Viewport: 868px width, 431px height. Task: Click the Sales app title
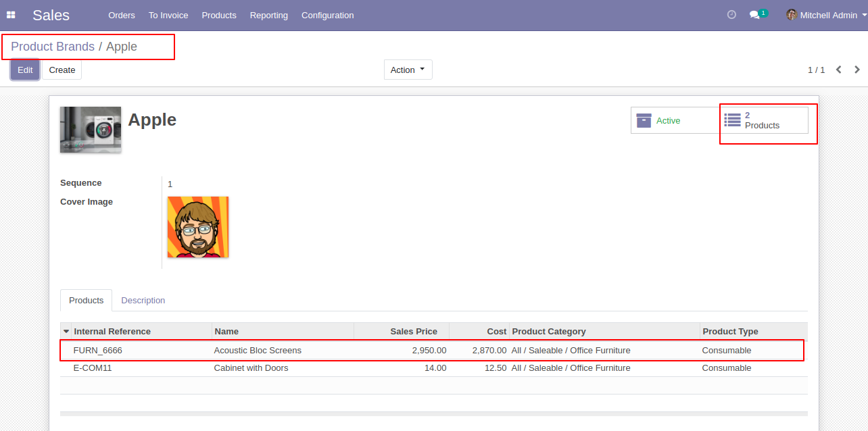(51, 15)
